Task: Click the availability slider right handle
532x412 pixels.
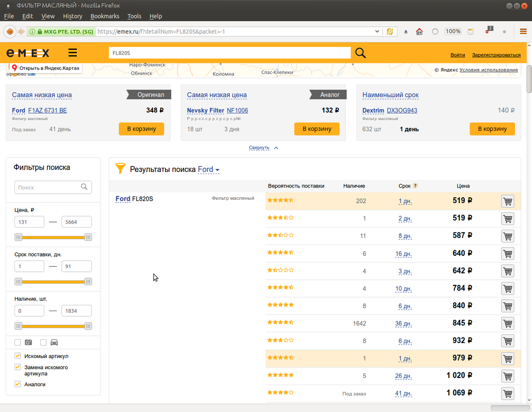Action: [x=88, y=326]
